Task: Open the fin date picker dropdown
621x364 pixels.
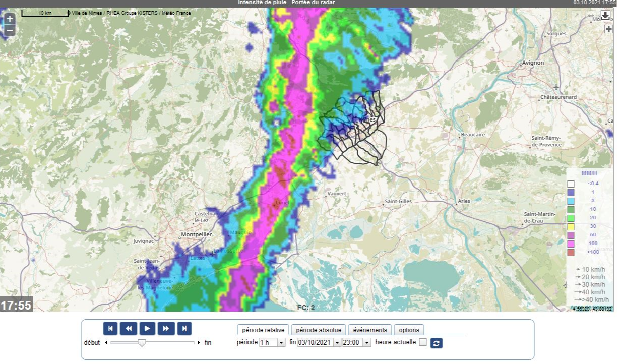Action: (337, 343)
